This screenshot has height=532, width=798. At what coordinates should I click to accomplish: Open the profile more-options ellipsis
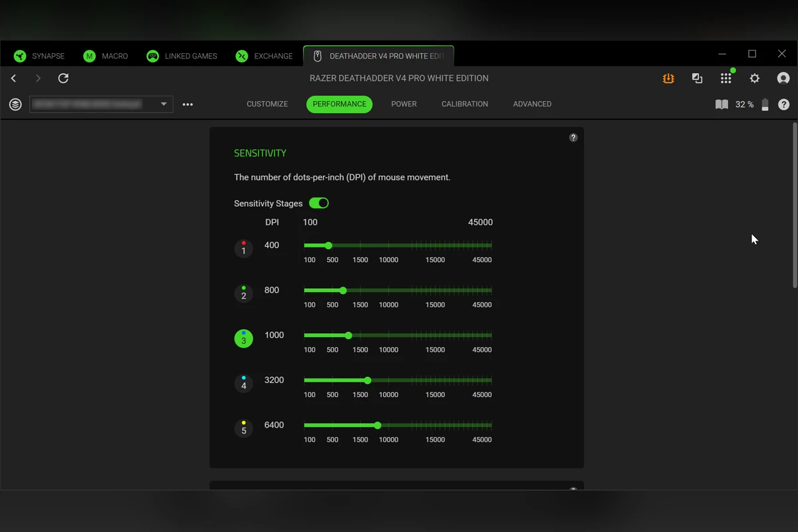point(188,104)
